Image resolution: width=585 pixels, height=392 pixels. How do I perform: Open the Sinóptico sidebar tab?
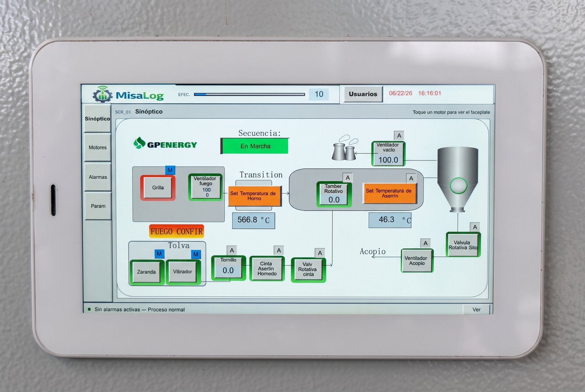(97, 119)
